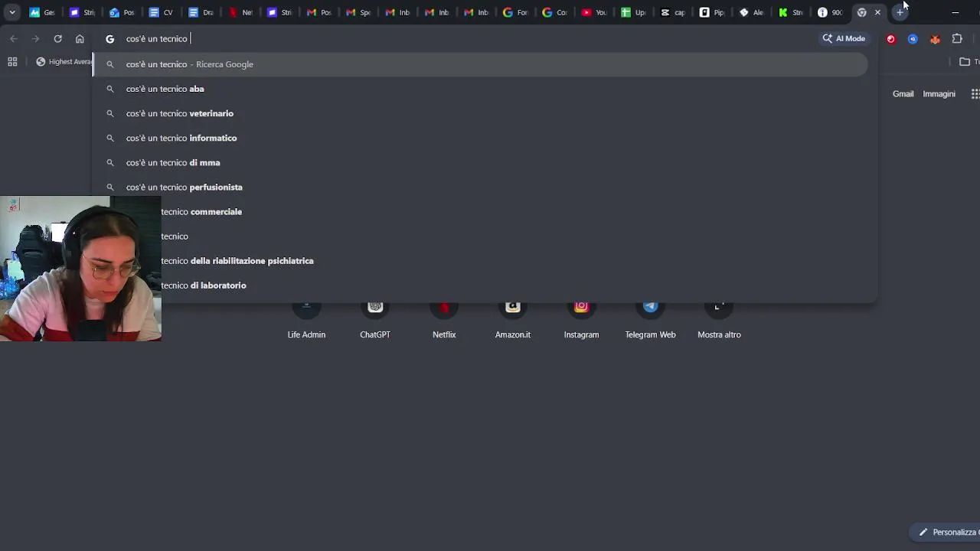The image size is (980, 551).
Task: Switch to the CapCut "cap" tab
Action: tap(674, 12)
